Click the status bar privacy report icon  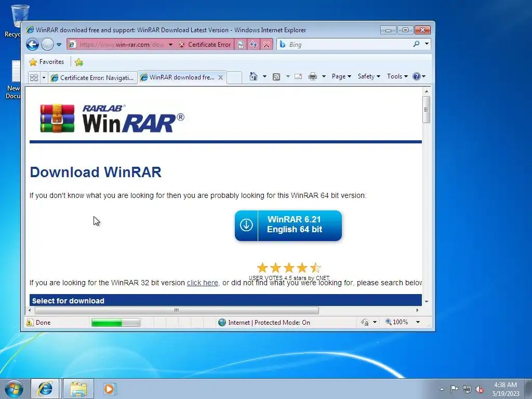365,322
